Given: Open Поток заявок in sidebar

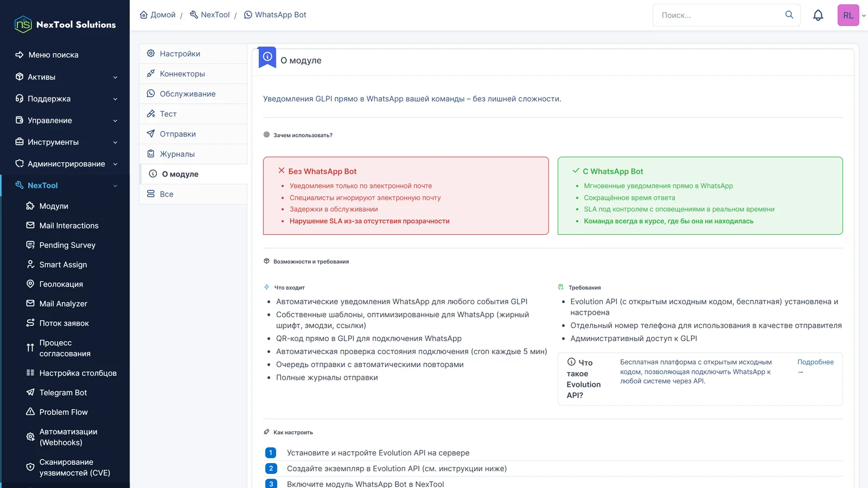Looking at the screenshot, I should tap(64, 323).
